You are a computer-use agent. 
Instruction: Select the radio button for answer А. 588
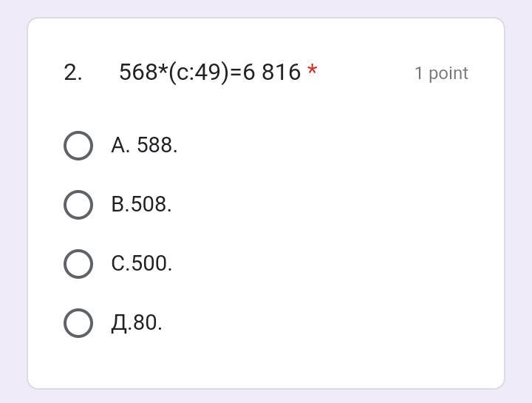point(78,146)
